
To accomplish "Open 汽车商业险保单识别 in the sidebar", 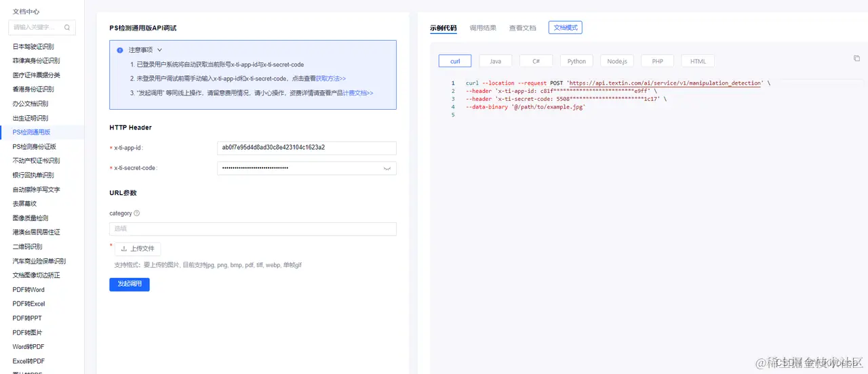I will pos(39,261).
